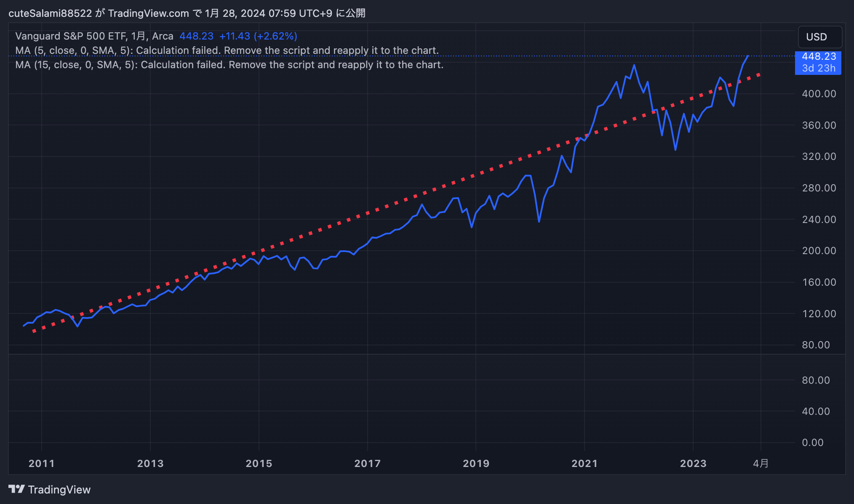The height and width of the screenshot is (504, 854).
Task: Click the TradingView.com text in header
Action: tap(148, 13)
